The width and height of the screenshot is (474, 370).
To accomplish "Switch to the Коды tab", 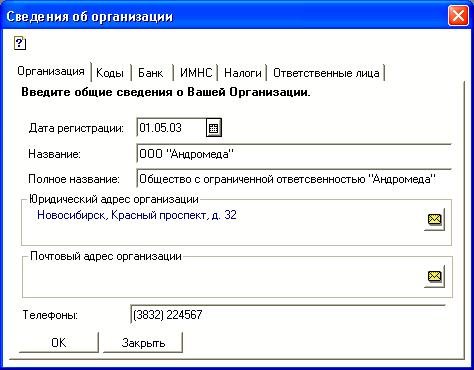I will click(x=110, y=73).
